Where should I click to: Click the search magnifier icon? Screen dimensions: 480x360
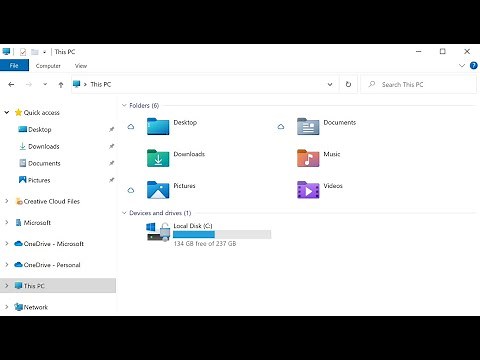(372, 84)
